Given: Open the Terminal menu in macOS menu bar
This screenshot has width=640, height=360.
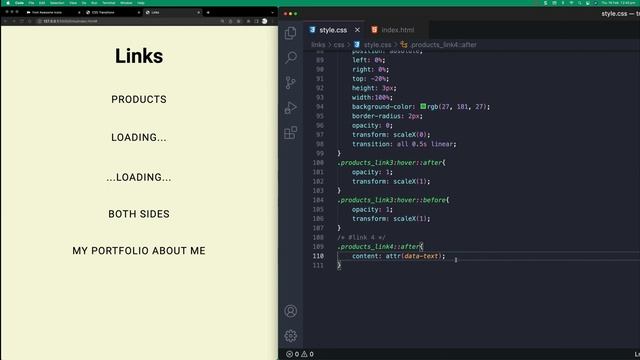Looking at the screenshot, I should (109, 3).
